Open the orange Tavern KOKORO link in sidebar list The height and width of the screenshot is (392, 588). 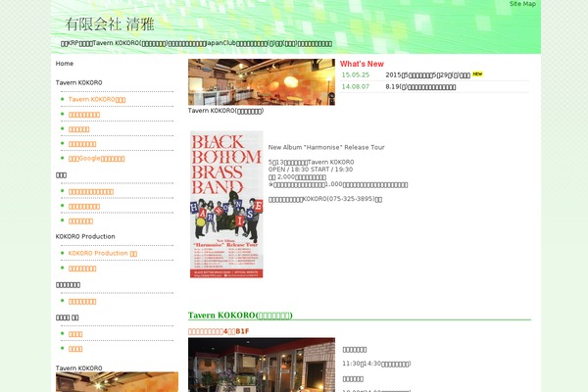[97, 99]
